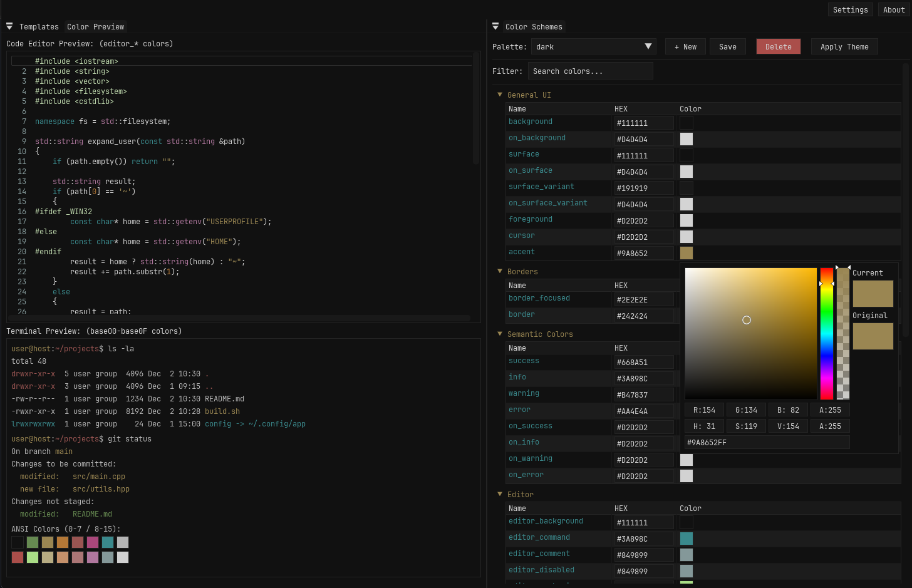Open the Palette dropdown showing dark
912x588 pixels.
593,47
